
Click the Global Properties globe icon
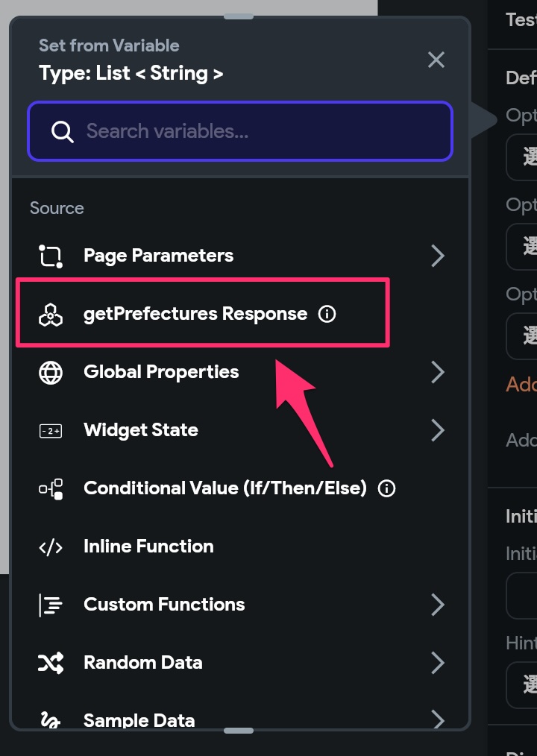51,372
